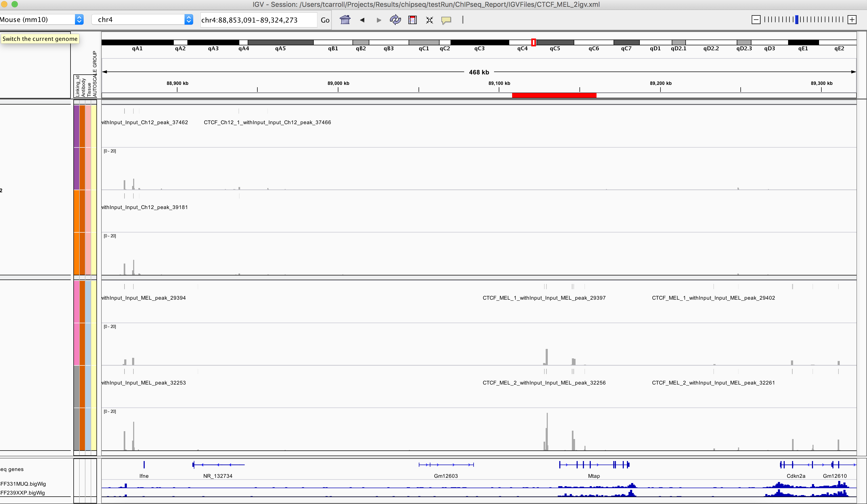This screenshot has width=867, height=504.
Task: Click the red marker on chromosome ideogram
Action: click(x=533, y=42)
